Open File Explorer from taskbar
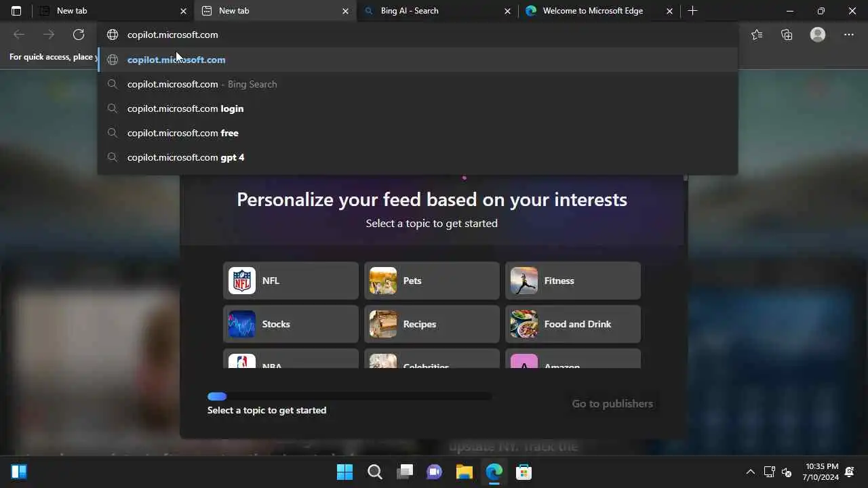 (464, 472)
